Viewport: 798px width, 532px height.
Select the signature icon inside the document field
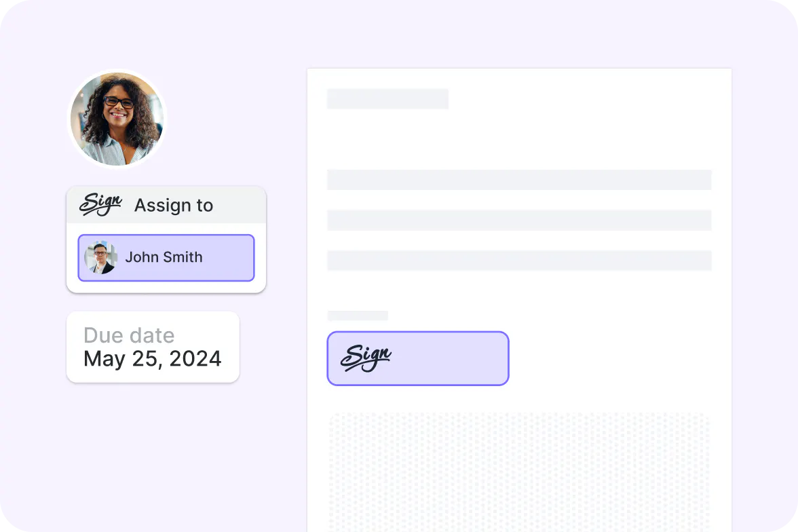tap(366, 358)
